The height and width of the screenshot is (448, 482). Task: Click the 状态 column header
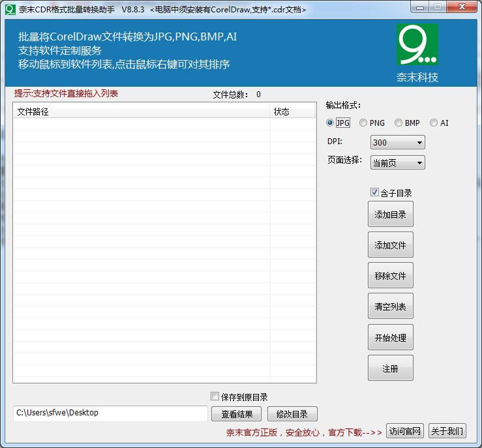click(293, 112)
